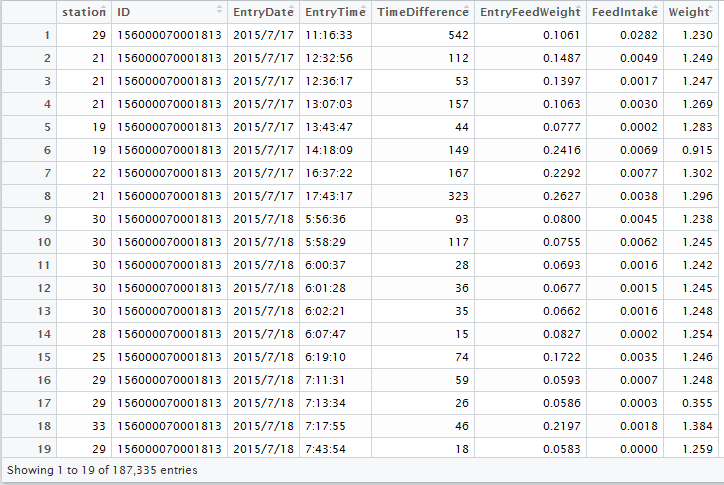
Task: Click Weight value 1.259
Action: pos(697,449)
